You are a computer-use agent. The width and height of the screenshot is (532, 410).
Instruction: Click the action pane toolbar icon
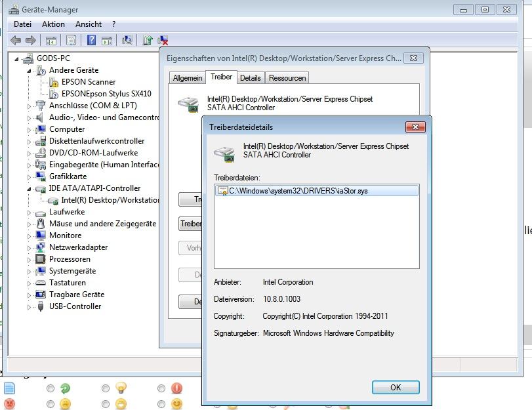pos(107,41)
